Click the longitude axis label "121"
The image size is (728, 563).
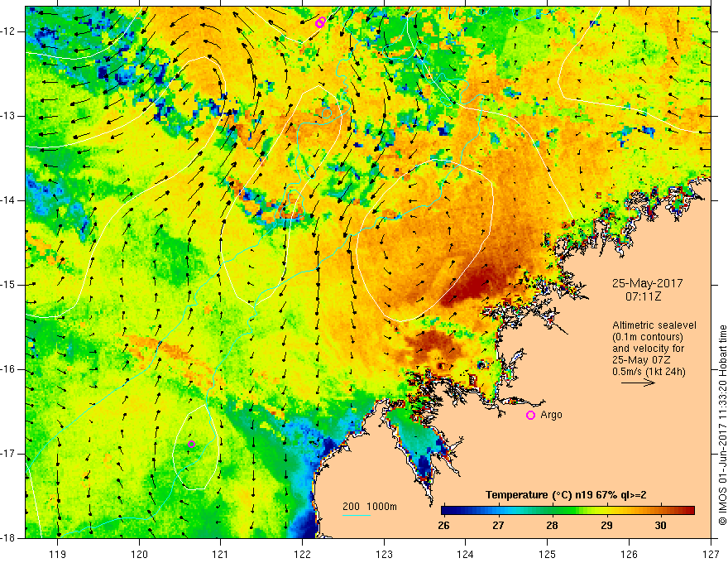click(221, 554)
